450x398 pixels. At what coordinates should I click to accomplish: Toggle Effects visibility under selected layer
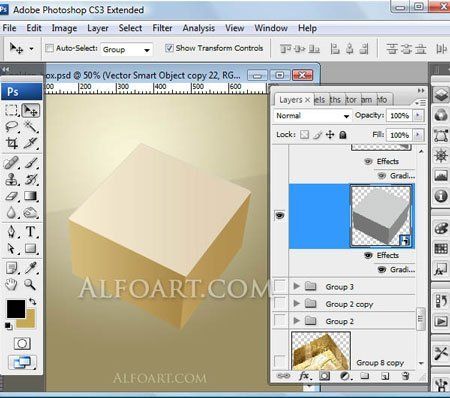click(x=368, y=255)
